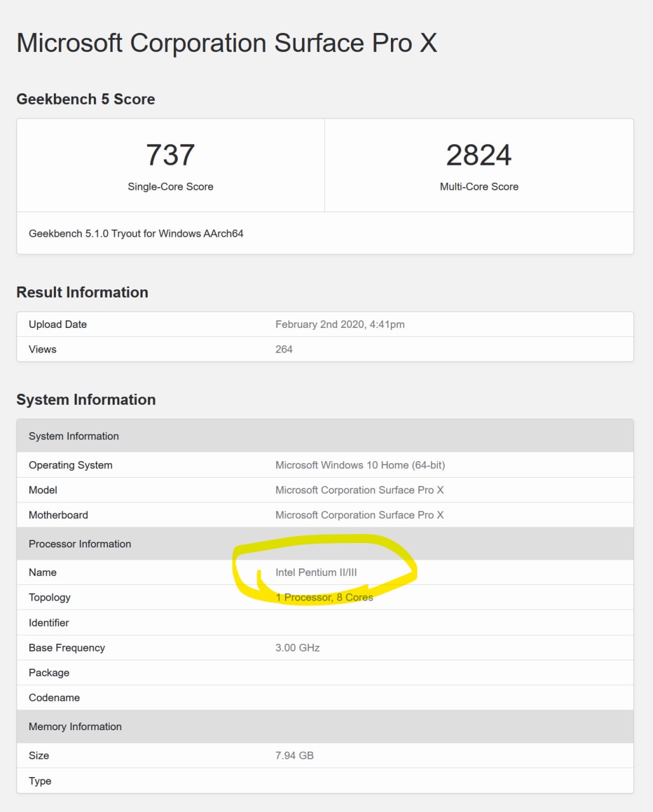Click the Codename label
This screenshot has width=653, height=812.
point(54,698)
